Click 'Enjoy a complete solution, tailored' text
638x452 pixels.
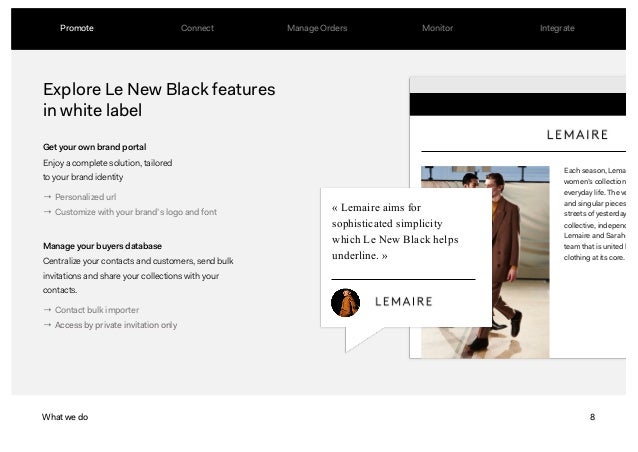pos(107,170)
